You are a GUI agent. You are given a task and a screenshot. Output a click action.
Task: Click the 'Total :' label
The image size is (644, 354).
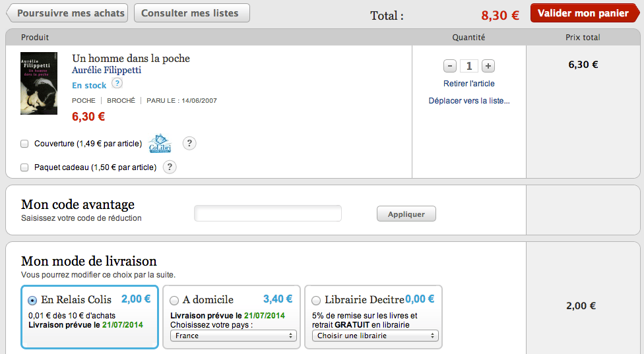387,16
